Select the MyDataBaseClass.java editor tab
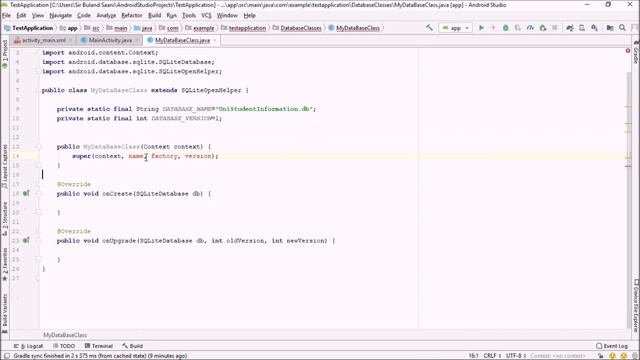Viewport: 640px width, 360px height. coord(182,40)
